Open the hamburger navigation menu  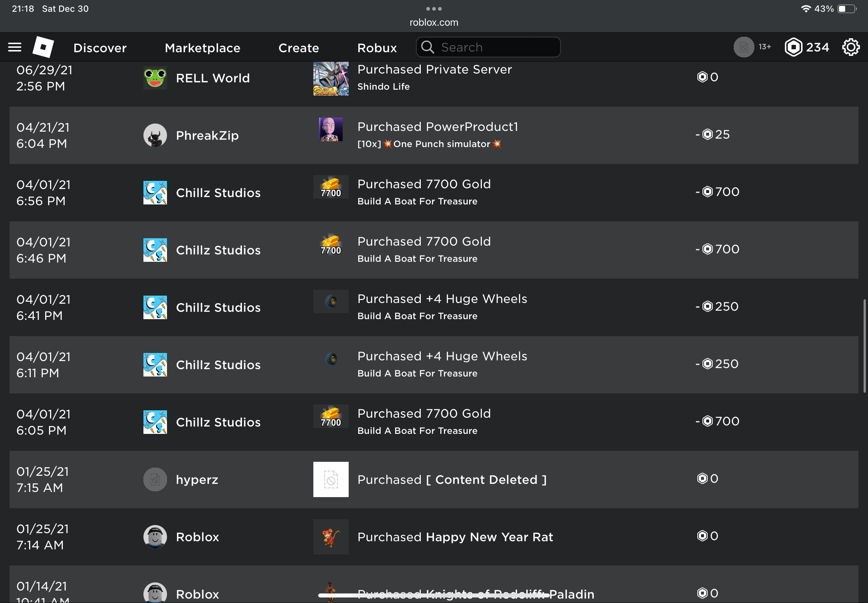click(x=15, y=47)
